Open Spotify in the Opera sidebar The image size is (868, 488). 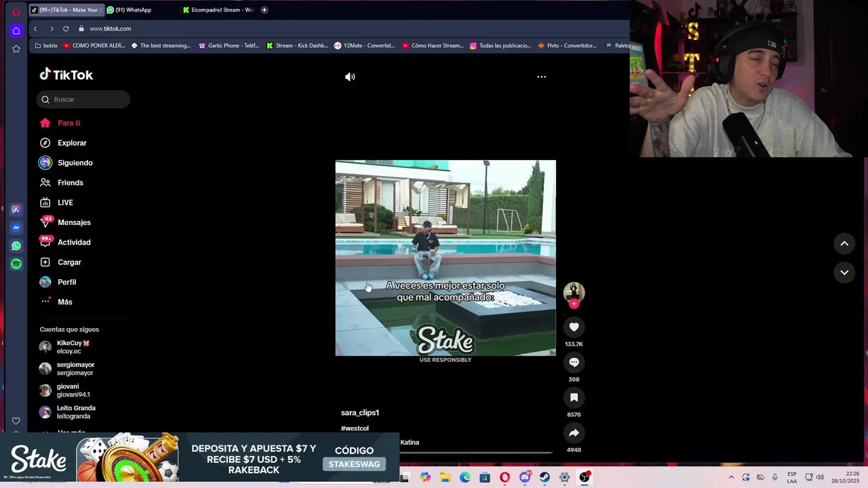point(16,264)
